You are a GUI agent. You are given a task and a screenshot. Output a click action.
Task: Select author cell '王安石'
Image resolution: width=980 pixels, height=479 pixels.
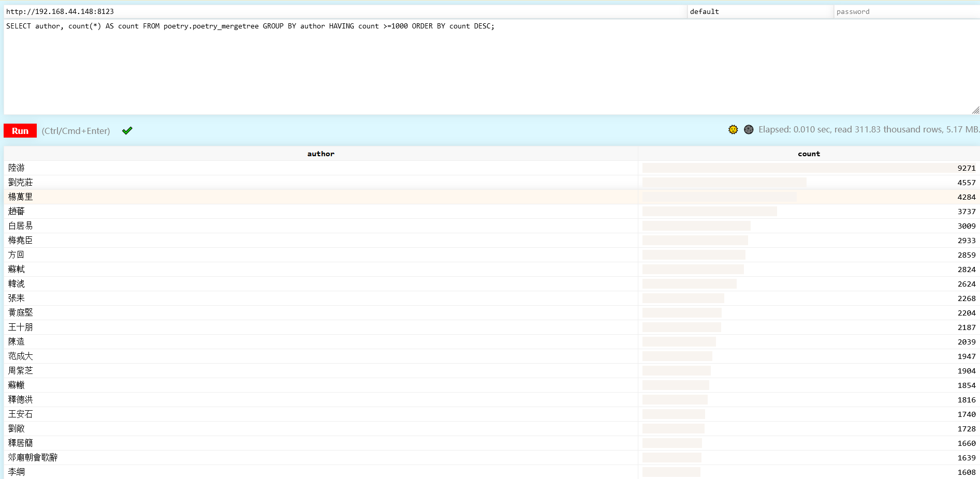[321, 414]
